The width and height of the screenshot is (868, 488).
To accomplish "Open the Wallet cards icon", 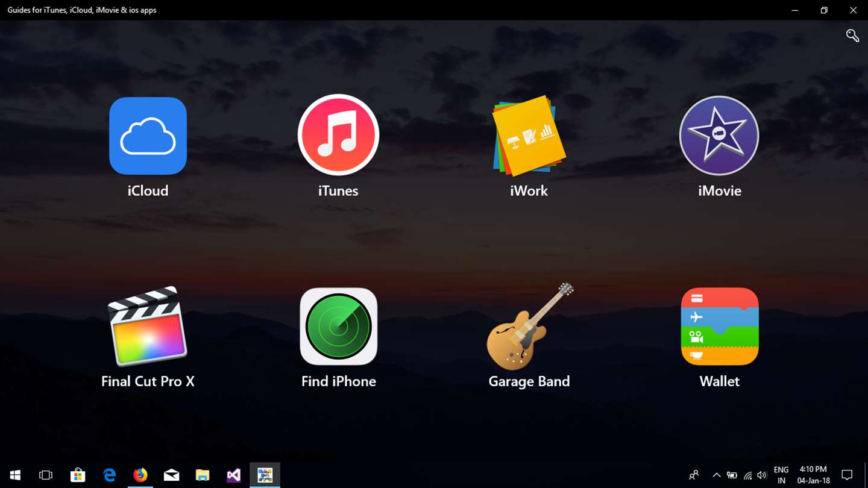I will tap(719, 326).
